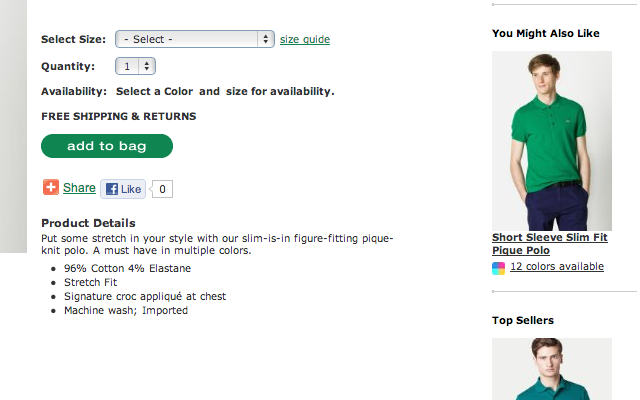The width and height of the screenshot is (640, 400).
Task: Click the Facebook like count box
Action: point(163,188)
